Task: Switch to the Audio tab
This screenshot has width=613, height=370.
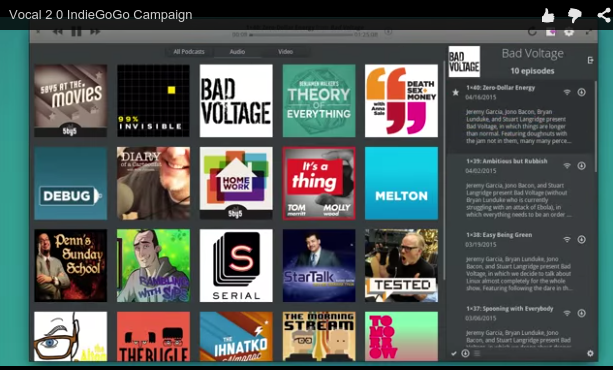Action: click(x=237, y=52)
